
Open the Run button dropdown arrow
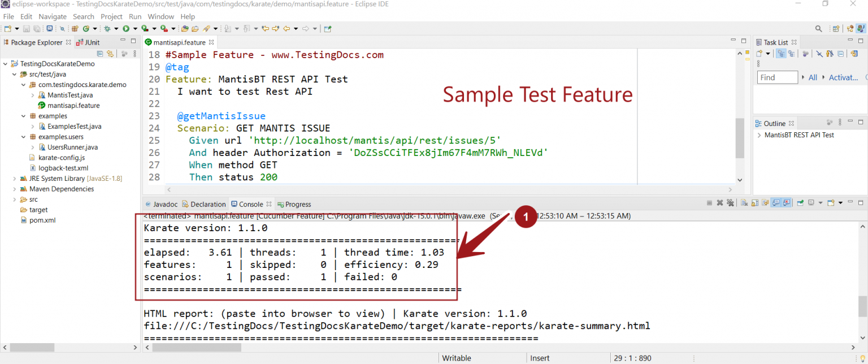[134, 28]
